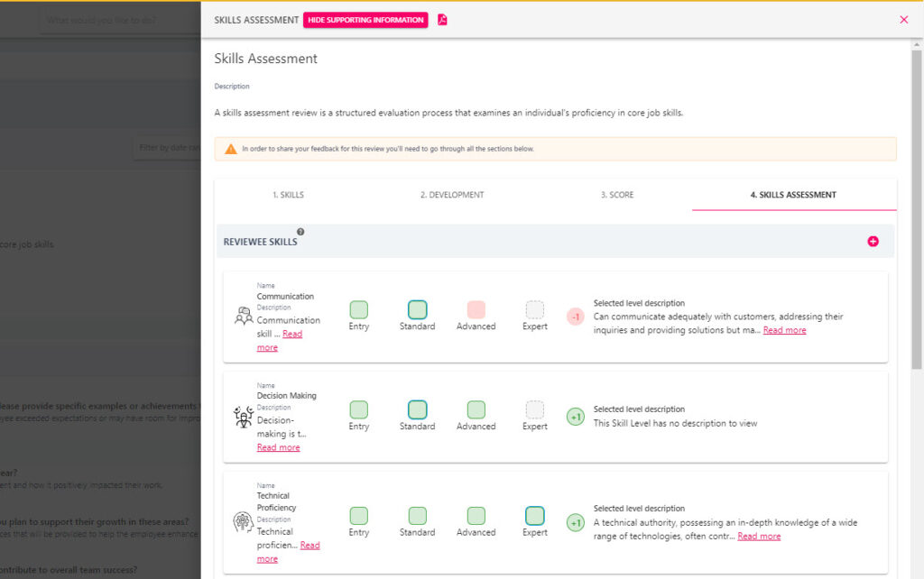The image size is (924, 579).
Task: Select Expert level for Decision Making
Action: (x=534, y=410)
